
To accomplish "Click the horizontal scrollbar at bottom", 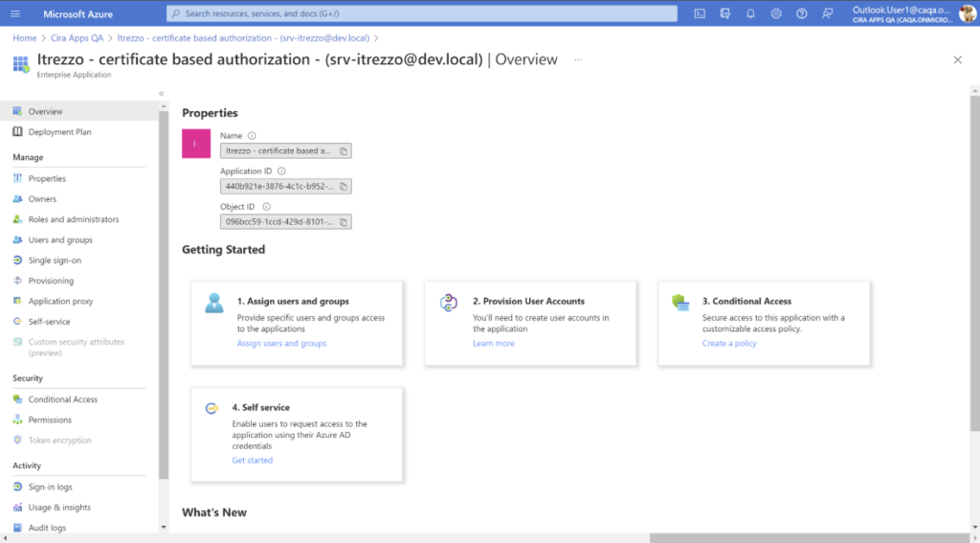I will 810,538.
